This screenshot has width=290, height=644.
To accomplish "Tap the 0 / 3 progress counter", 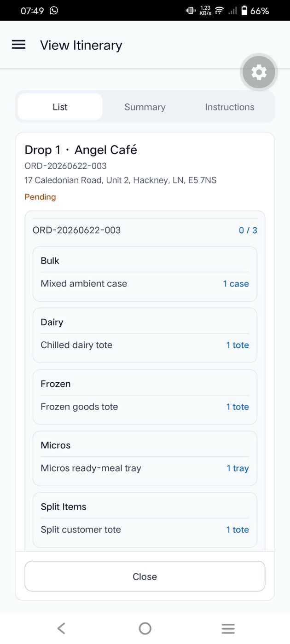I will (248, 230).
